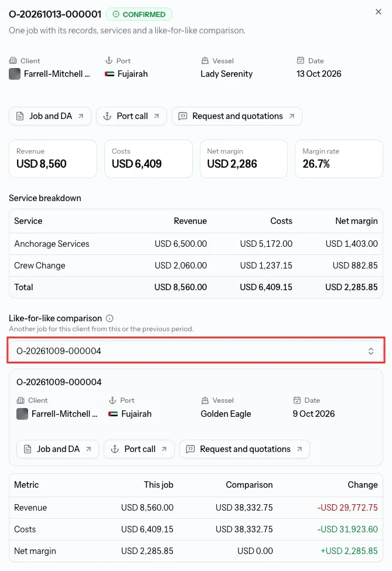Click the CONFIRMED status badge

(139, 14)
